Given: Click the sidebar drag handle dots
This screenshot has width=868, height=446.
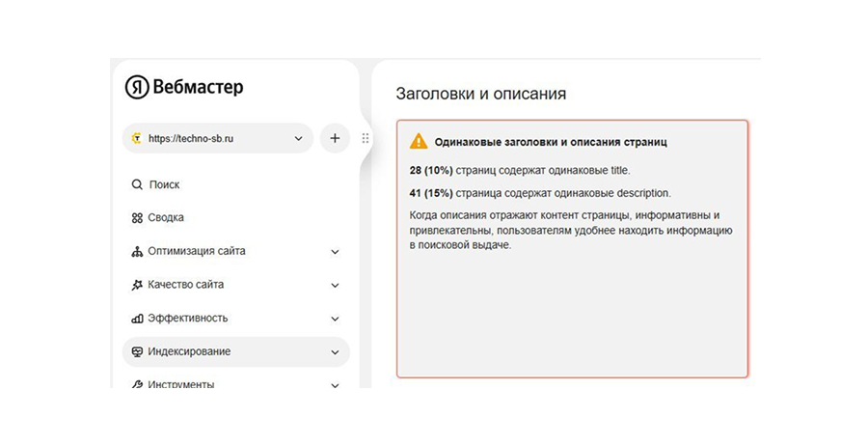Looking at the screenshot, I should [365, 138].
